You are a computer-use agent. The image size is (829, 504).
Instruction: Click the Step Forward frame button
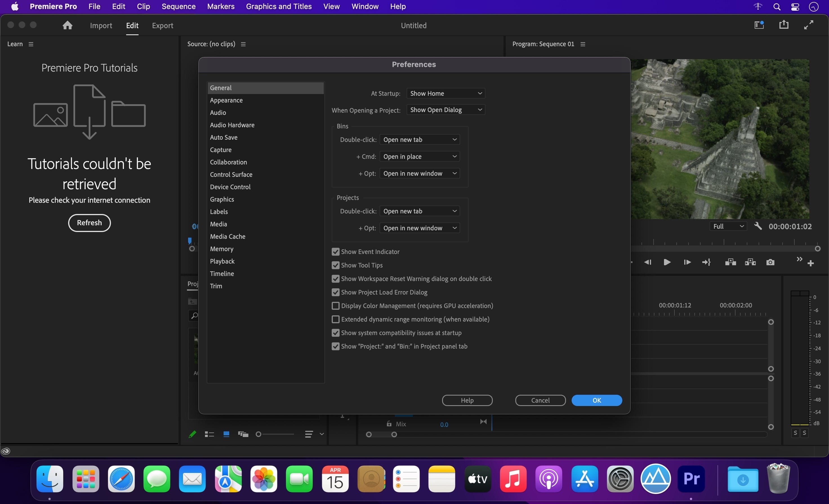click(x=687, y=262)
